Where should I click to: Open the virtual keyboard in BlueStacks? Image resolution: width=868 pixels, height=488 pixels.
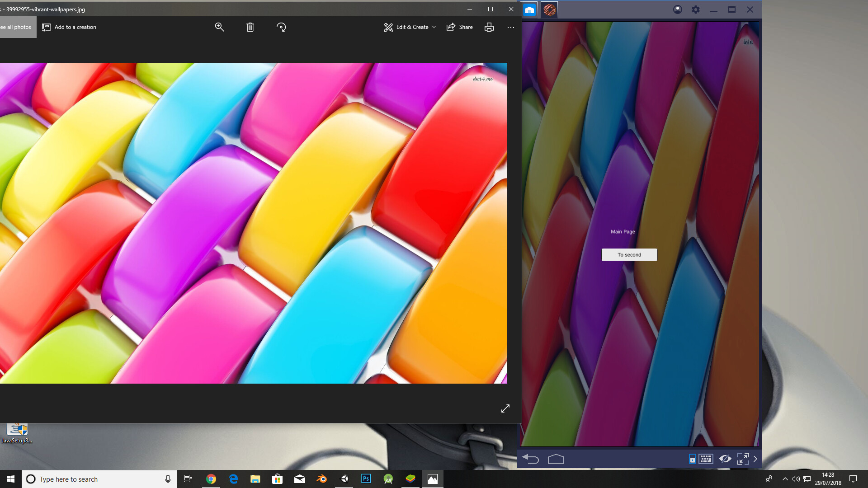pyautogui.click(x=705, y=459)
